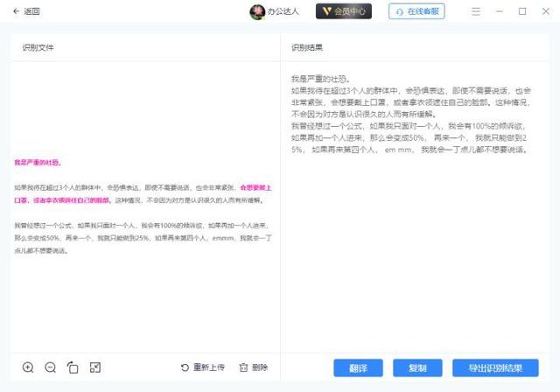Go back with the 返回 arrow
Image resolution: width=560 pixels, height=392 pixels.
(x=16, y=11)
